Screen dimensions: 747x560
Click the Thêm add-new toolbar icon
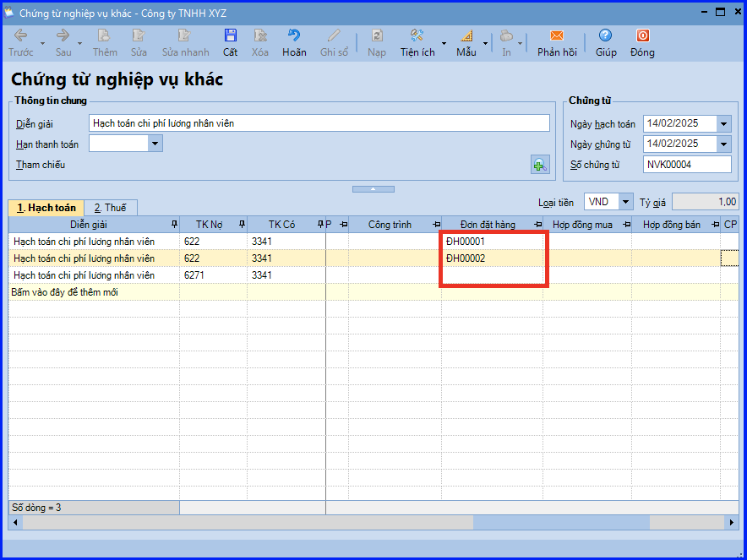click(104, 35)
